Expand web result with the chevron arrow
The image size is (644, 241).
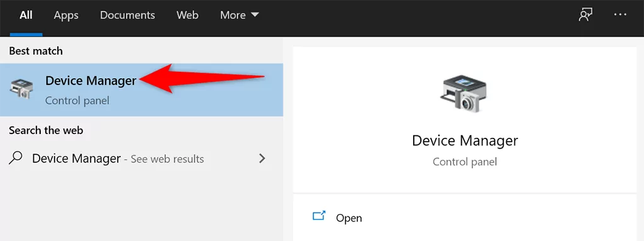(262, 159)
